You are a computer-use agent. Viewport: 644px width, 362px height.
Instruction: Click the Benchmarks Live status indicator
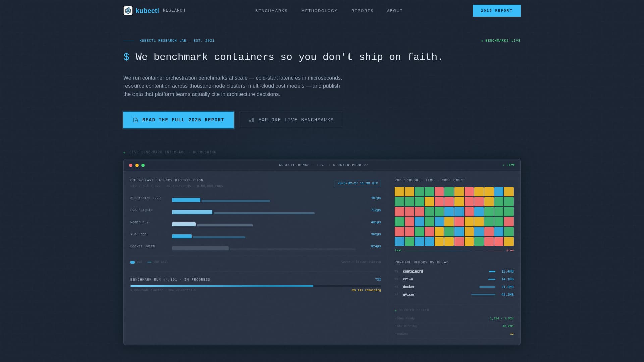(501, 41)
